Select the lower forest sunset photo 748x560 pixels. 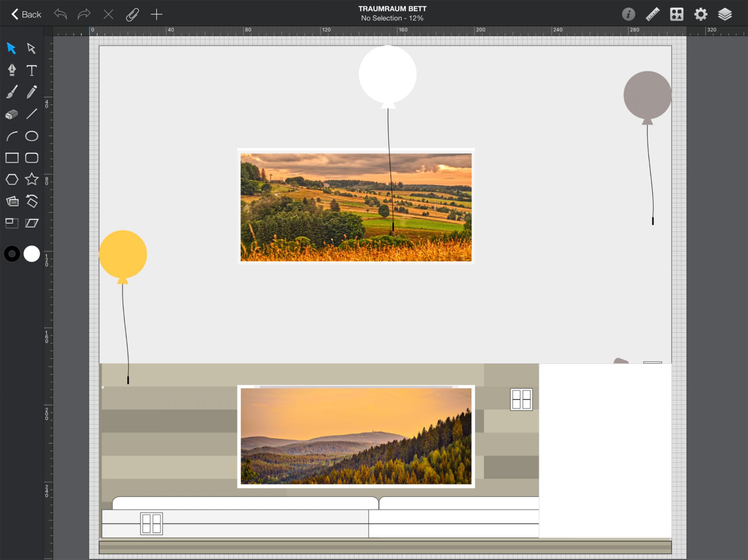tap(356, 436)
